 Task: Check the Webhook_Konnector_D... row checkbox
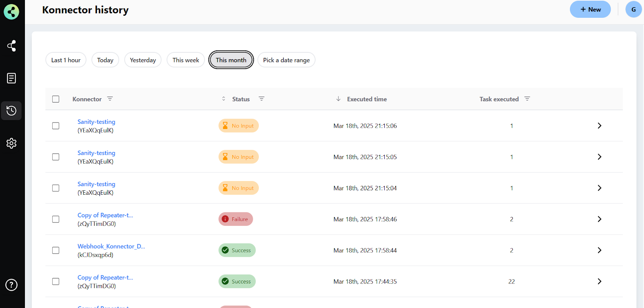(56, 250)
